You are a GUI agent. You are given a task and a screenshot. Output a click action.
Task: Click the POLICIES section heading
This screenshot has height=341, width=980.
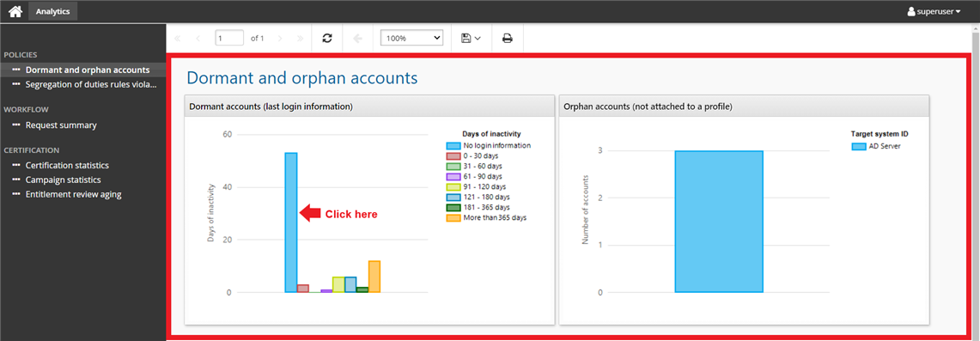click(x=21, y=55)
